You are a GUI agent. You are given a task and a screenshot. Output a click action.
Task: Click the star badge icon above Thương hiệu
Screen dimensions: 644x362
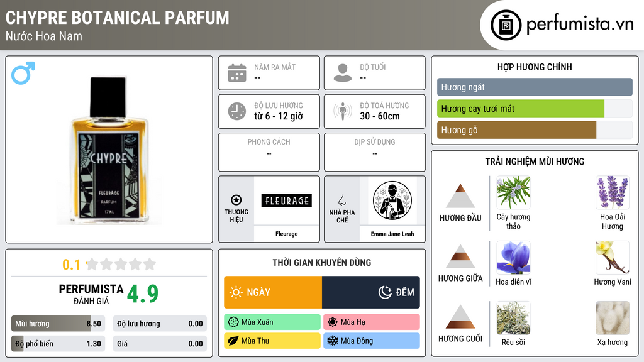click(x=236, y=200)
